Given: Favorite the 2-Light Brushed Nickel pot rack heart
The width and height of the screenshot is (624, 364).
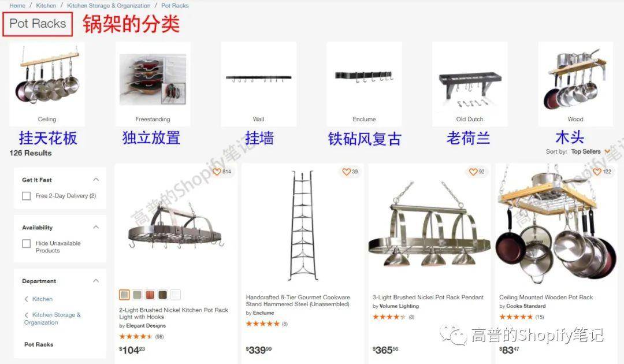Looking at the screenshot, I should coord(217,172).
